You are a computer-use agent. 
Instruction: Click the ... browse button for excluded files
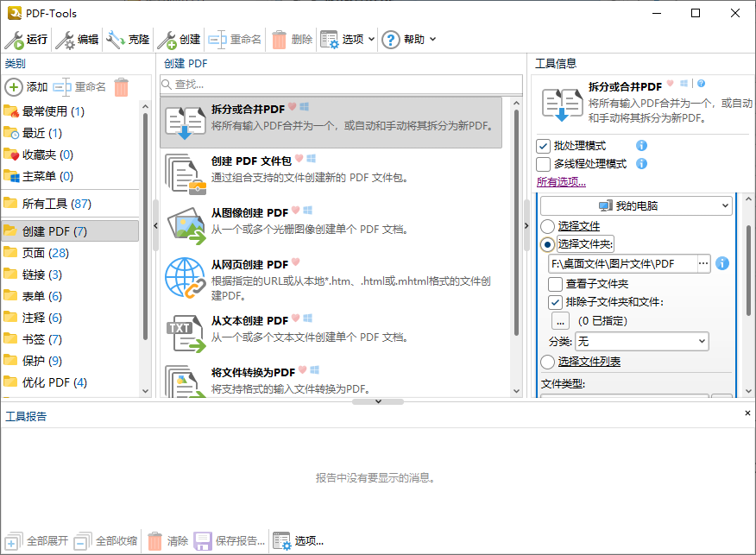click(x=560, y=320)
